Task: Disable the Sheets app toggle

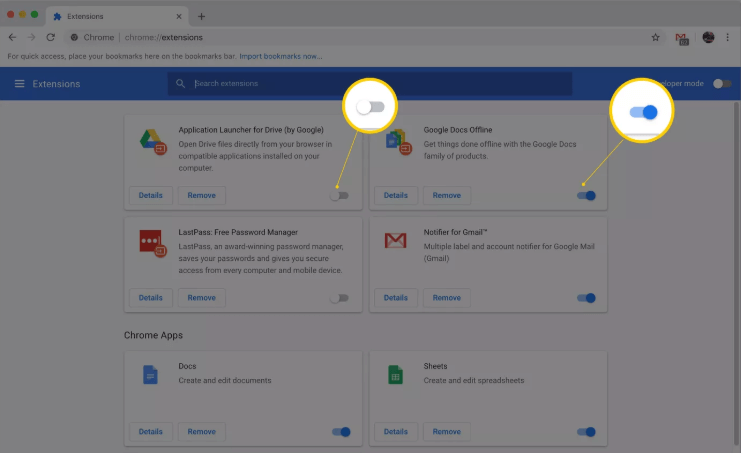Action: point(586,432)
